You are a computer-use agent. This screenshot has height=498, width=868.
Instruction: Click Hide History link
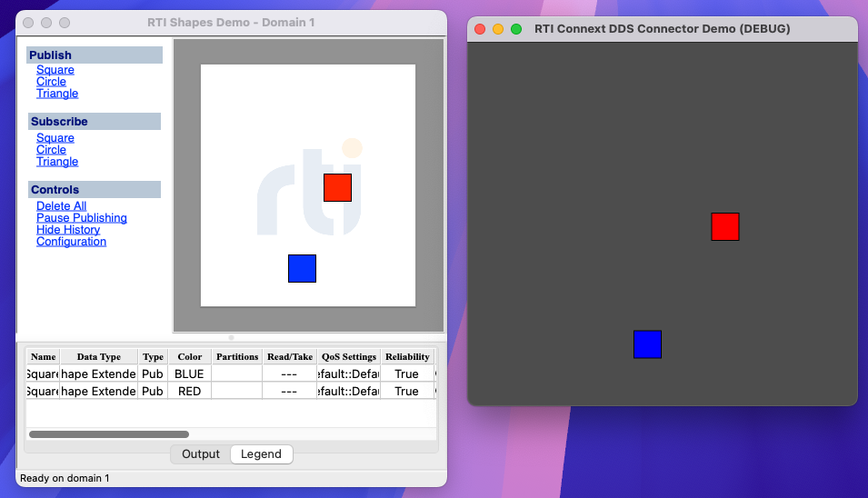(68, 230)
